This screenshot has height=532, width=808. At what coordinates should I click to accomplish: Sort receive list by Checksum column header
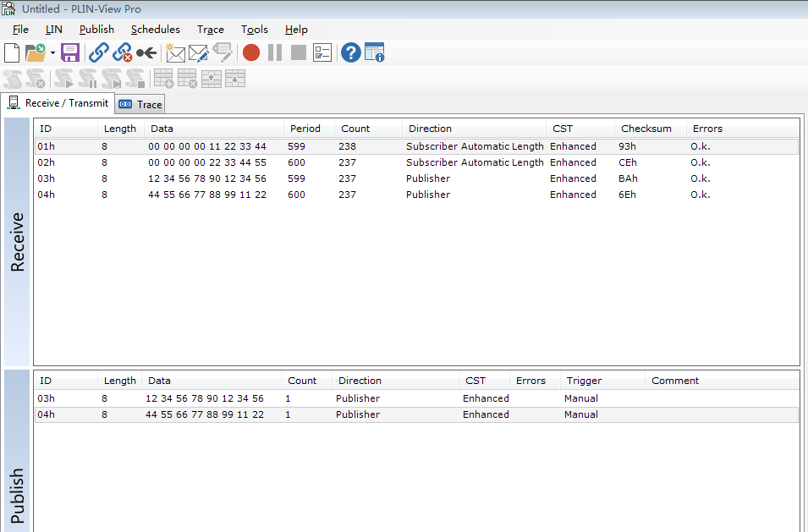point(646,129)
